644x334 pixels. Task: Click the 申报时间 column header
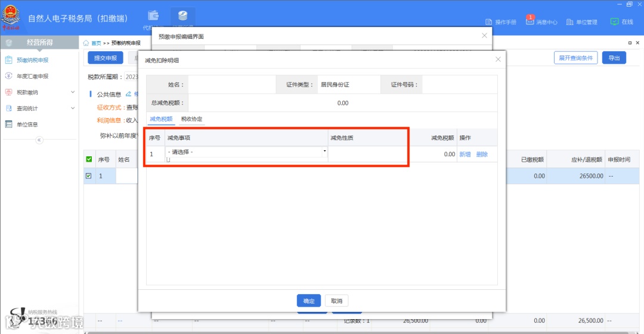point(619,159)
